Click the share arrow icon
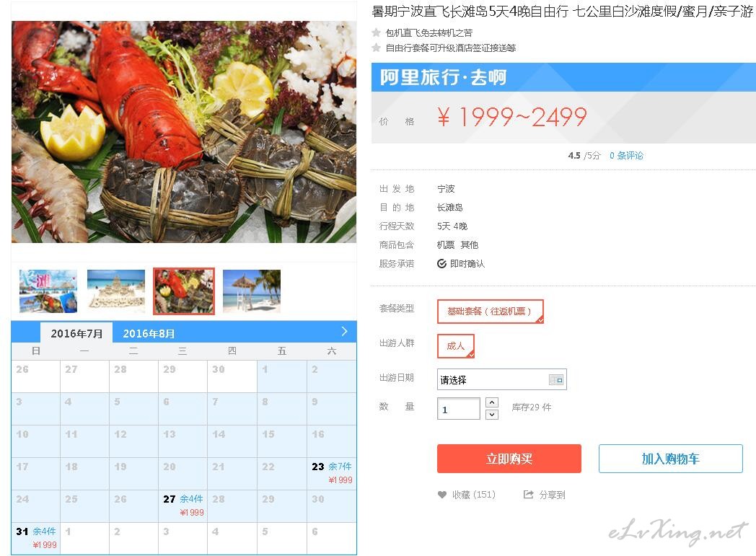Screen dimensions: 756x556 pos(529,494)
